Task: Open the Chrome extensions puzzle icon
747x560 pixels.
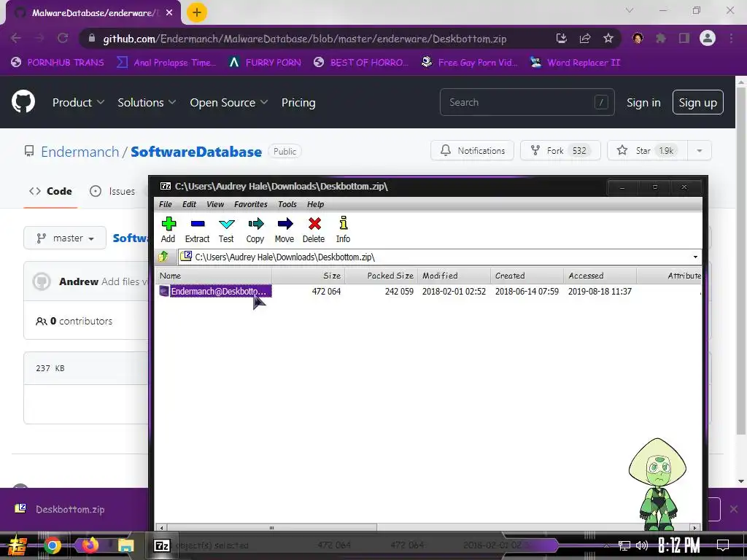Action: [661, 38]
